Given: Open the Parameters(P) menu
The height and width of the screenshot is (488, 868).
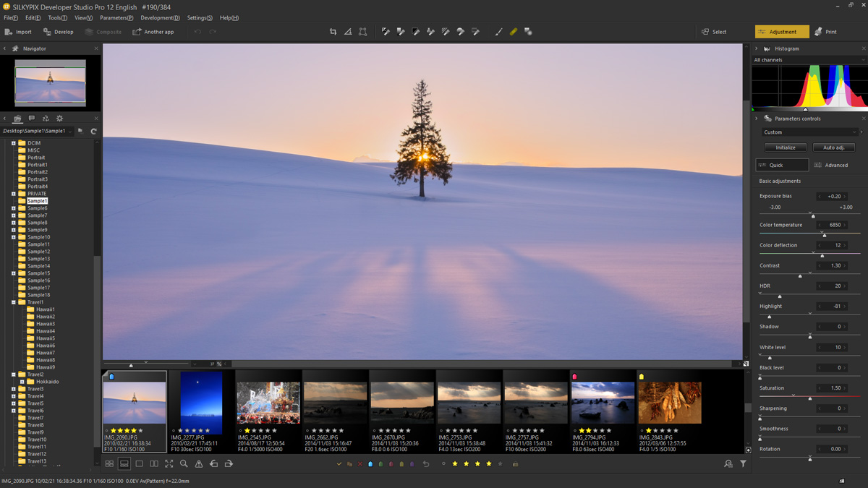Looking at the screenshot, I should point(116,17).
